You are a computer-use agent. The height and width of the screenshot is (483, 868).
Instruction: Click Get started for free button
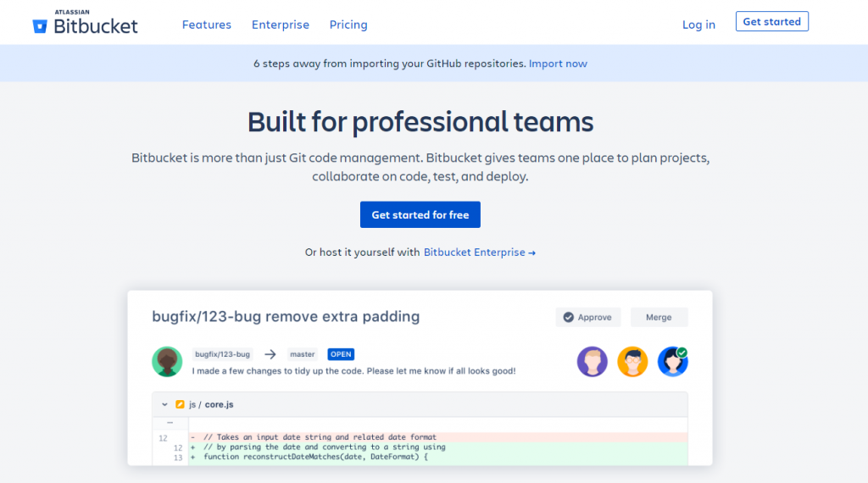pos(420,214)
